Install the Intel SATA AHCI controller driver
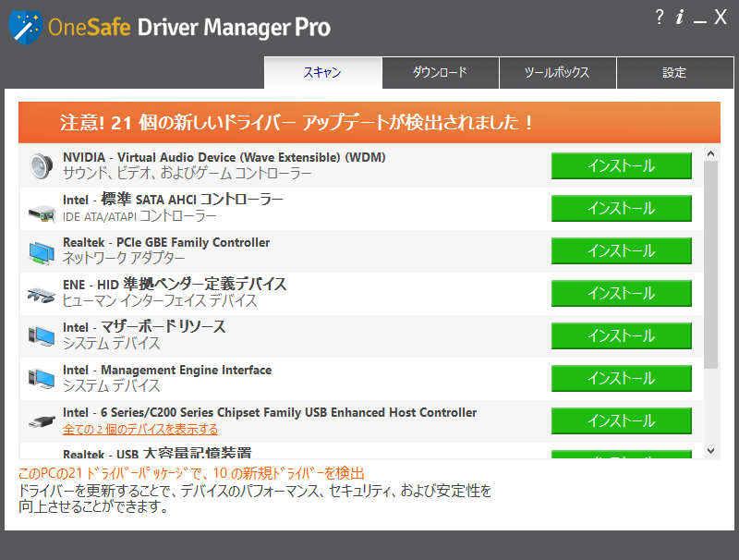The height and width of the screenshot is (560, 739). [x=621, y=208]
